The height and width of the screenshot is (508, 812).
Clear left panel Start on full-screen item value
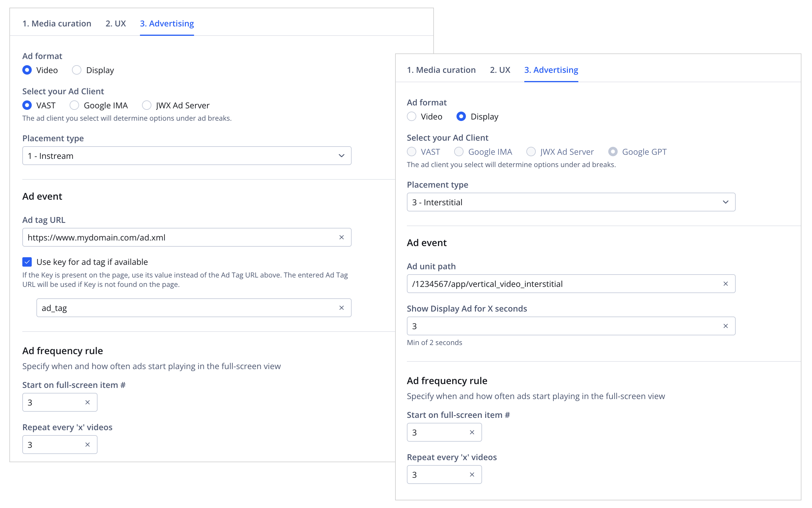[x=87, y=402]
